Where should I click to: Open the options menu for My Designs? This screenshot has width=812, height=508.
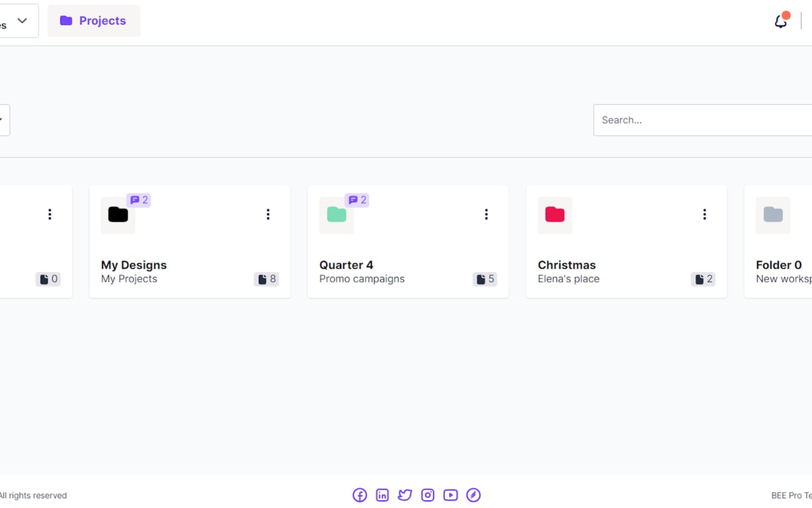click(x=268, y=214)
